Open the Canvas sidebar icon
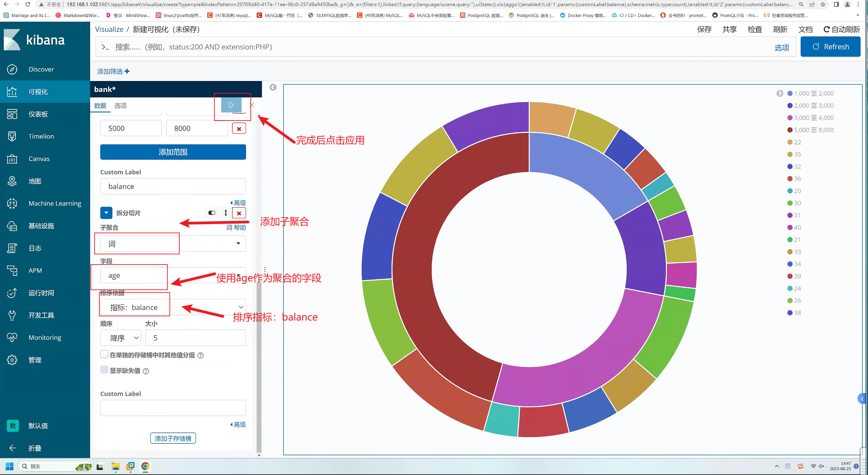 pyautogui.click(x=12, y=159)
